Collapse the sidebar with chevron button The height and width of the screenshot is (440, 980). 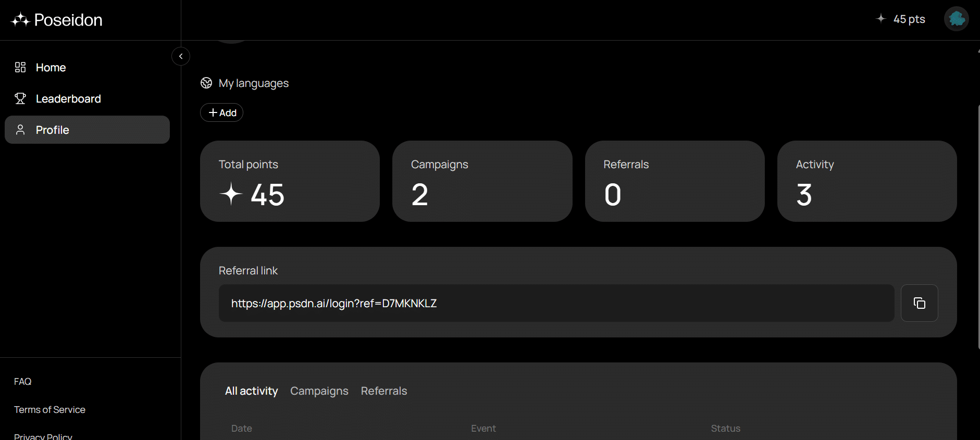click(181, 56)
